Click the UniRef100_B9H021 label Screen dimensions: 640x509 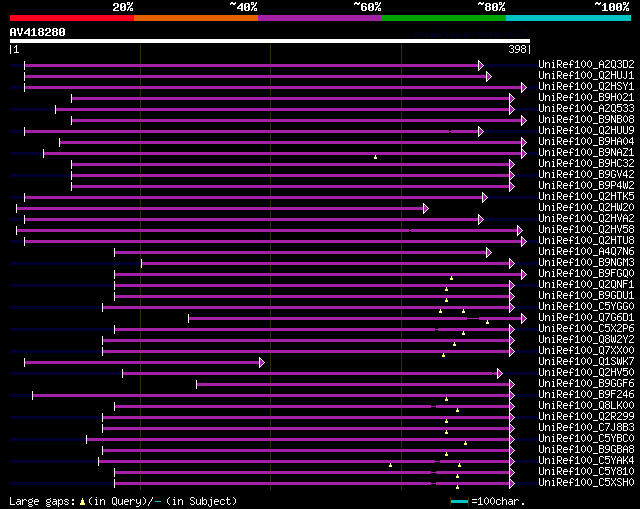tap(586, 98)
